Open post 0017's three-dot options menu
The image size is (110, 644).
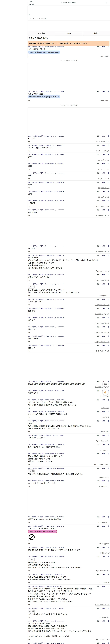(108, 318)
